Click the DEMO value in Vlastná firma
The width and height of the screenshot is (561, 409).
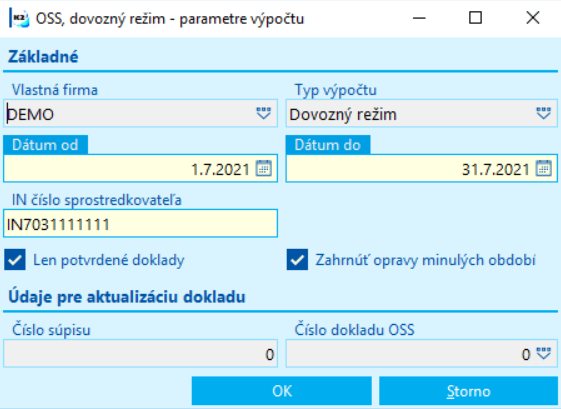click(31, 115)
